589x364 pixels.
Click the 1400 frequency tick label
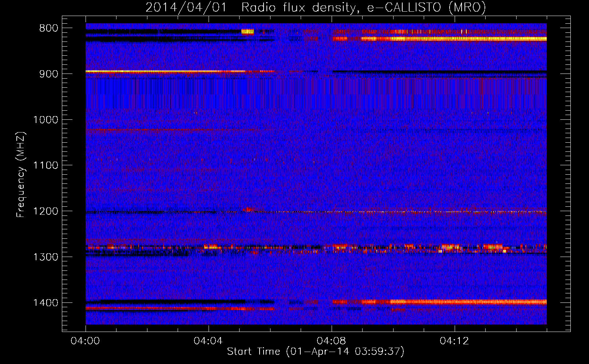point(46,303)
